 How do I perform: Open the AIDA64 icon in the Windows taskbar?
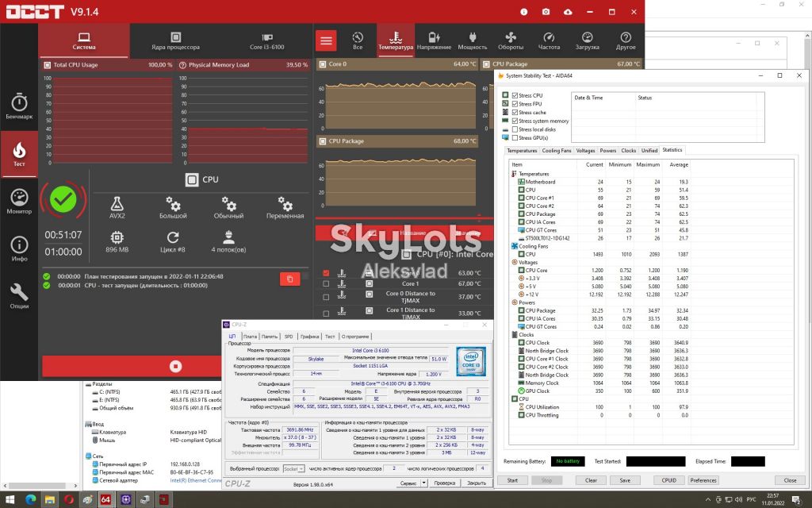point(105,500)
